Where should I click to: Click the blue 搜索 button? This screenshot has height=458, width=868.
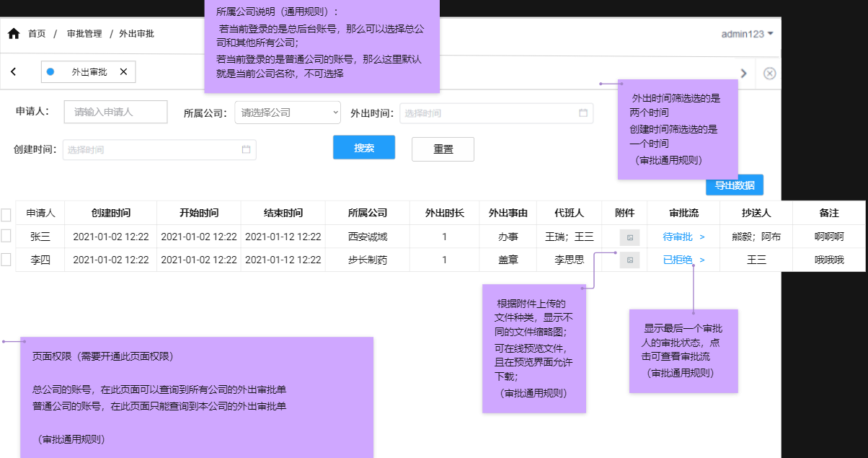pyautogui.click(x=364, y=147)
